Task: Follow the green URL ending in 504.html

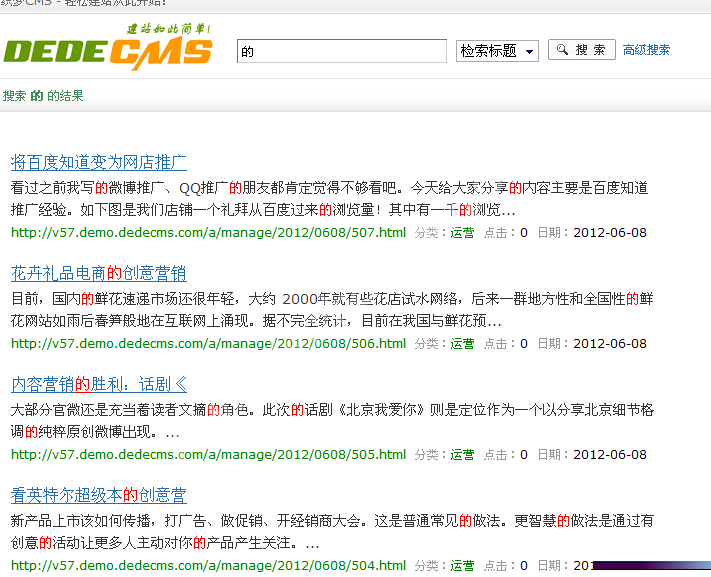Action: (x=208, y=565)
